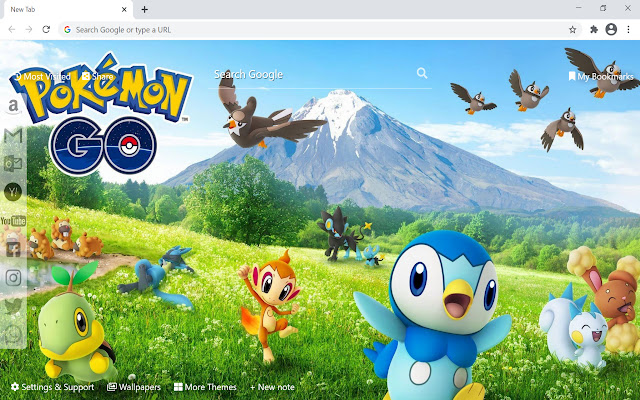This screenshot has width=640, height=400.
Task: Browse More Themes
Action: (205, 387)
